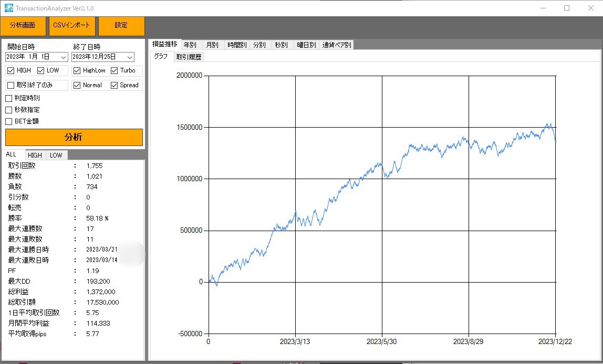Expand the 終了日時 date dropdown arrow
The width and height of the screenshot is (603, 364).
[x=130, y=57]
